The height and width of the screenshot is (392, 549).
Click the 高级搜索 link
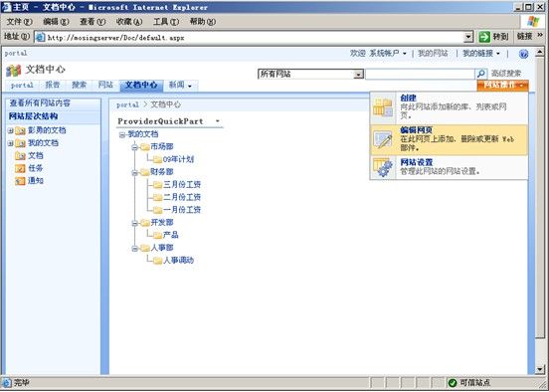point(506,74)
